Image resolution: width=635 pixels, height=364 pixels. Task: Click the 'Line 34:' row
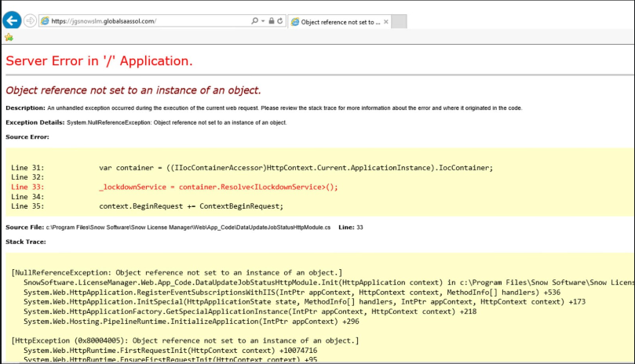(27, 196)
